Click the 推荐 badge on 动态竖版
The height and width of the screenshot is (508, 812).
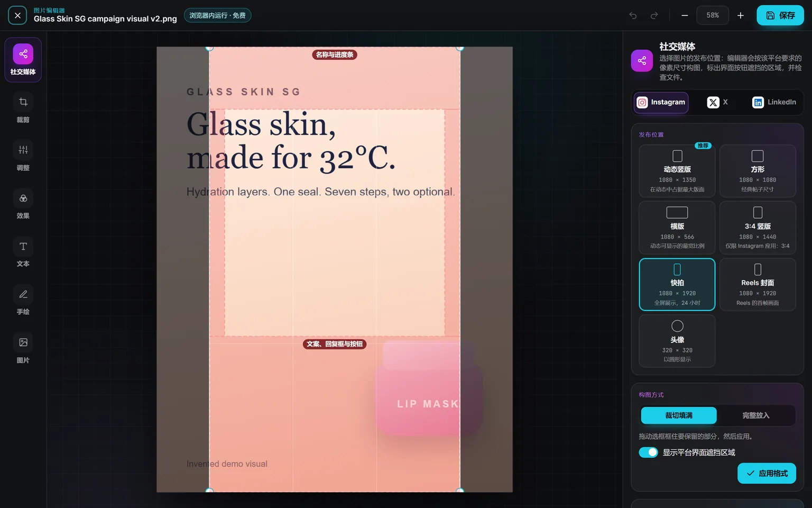[x=703, y=146]
